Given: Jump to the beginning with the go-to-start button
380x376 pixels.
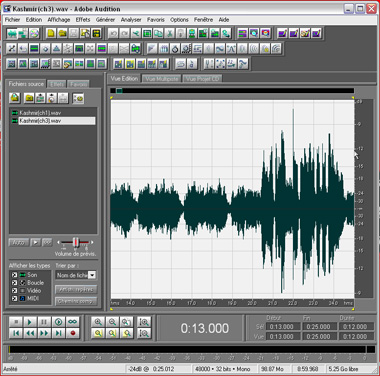Looking at the screenshot, I should pos(16,333).
